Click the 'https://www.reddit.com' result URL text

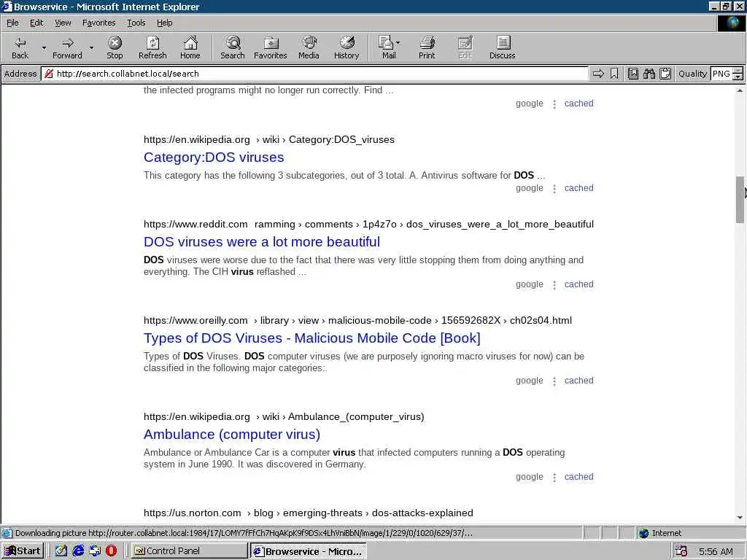pyautogui.click(x=196, y=225)
